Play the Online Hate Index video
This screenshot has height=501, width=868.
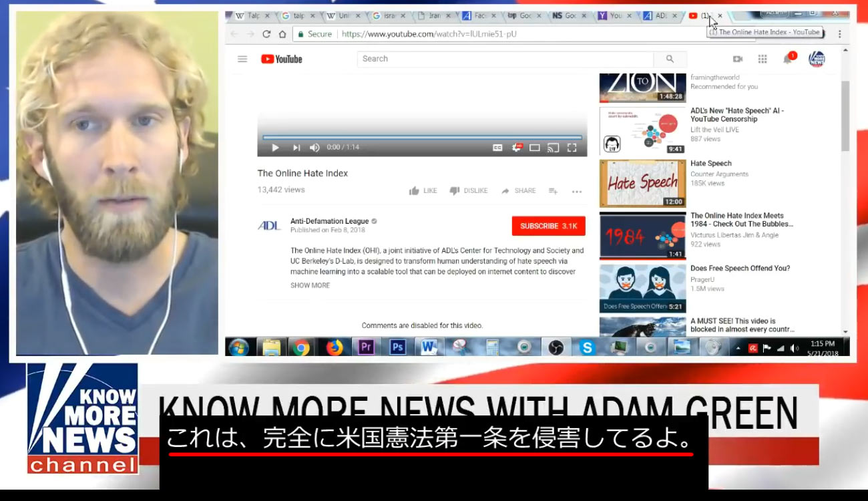[x=275, y=148]
